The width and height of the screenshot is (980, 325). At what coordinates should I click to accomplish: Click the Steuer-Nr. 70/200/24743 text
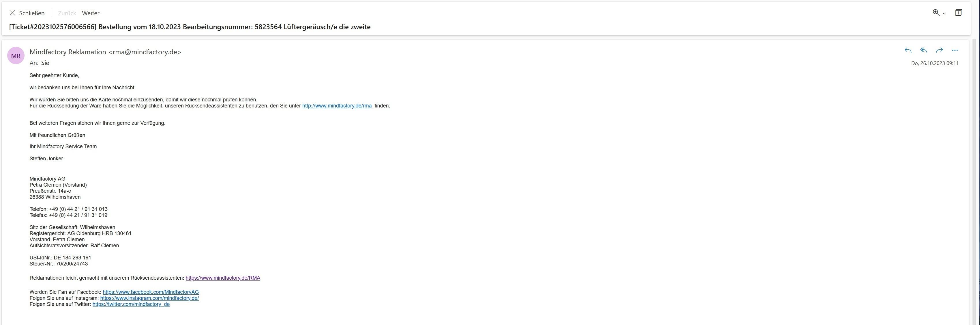pyautogui.click(x=59, y=264)
